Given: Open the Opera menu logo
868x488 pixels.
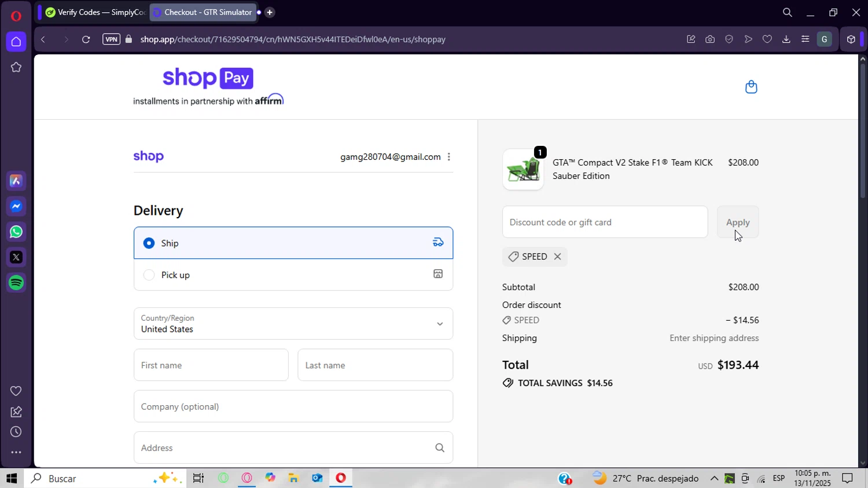Looking at the screenshot, I should point(16,16).
